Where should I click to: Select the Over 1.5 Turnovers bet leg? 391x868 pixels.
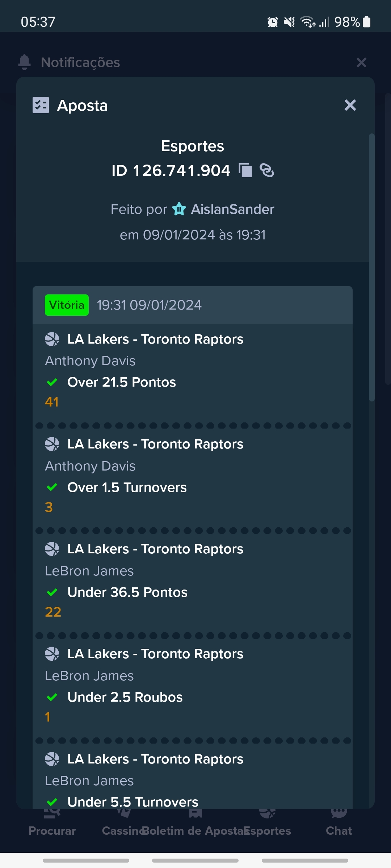(193, 476)
